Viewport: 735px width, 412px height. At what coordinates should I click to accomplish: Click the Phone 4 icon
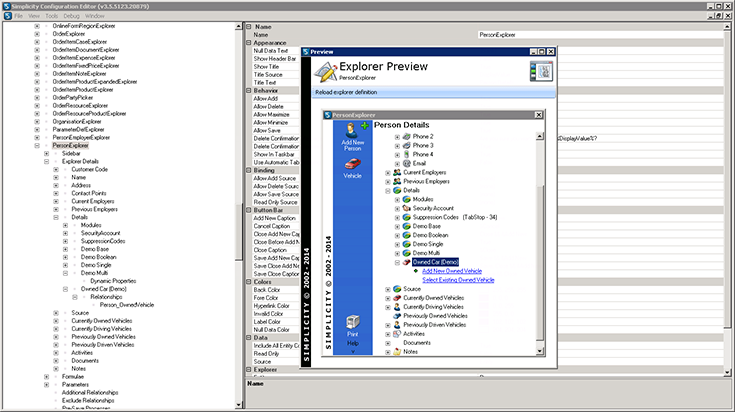click(406, 154)
